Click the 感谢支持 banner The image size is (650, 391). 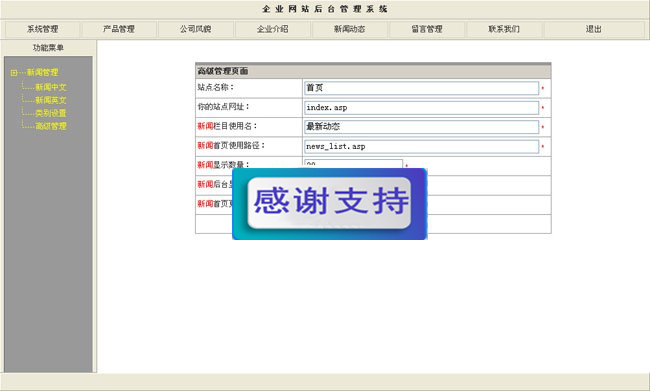click(x=330, y=204)
